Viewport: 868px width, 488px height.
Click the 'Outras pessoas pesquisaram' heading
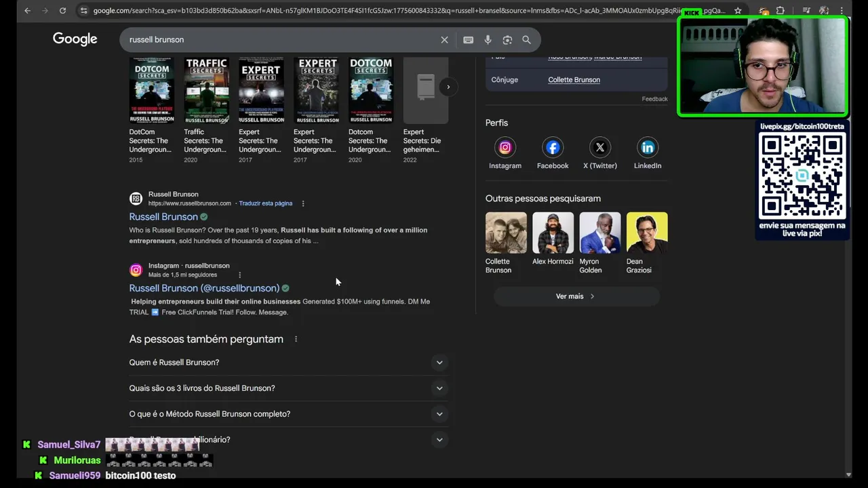[x=542, y=199]
